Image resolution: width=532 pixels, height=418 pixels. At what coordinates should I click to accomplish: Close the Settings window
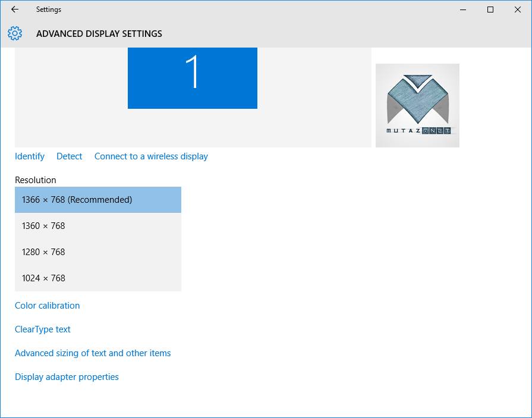[x=518, y=10]
